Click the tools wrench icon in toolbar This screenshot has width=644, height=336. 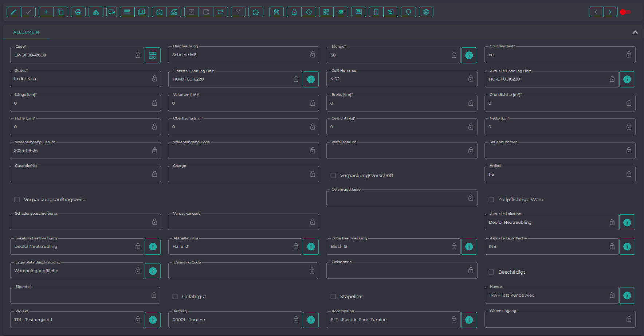[276, 12]
